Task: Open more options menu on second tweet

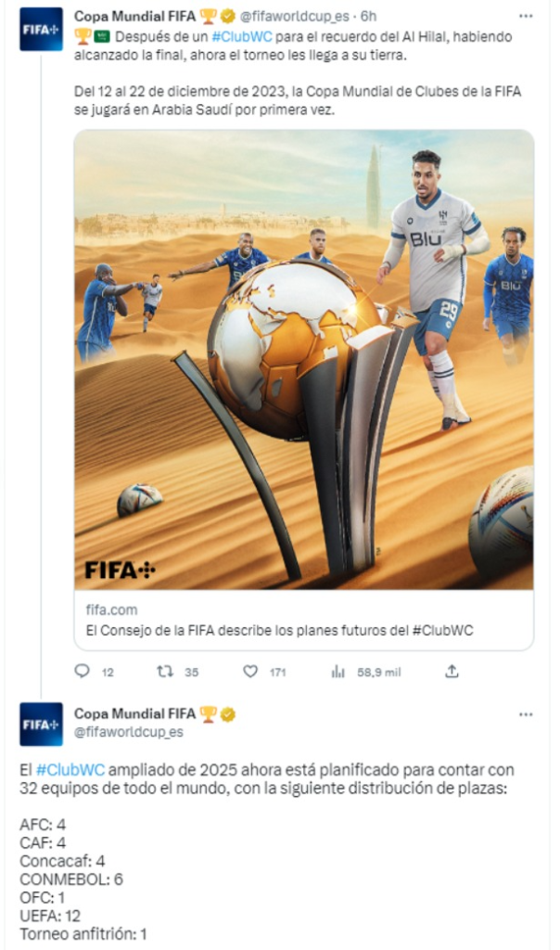Action: [x=526, y=713]
